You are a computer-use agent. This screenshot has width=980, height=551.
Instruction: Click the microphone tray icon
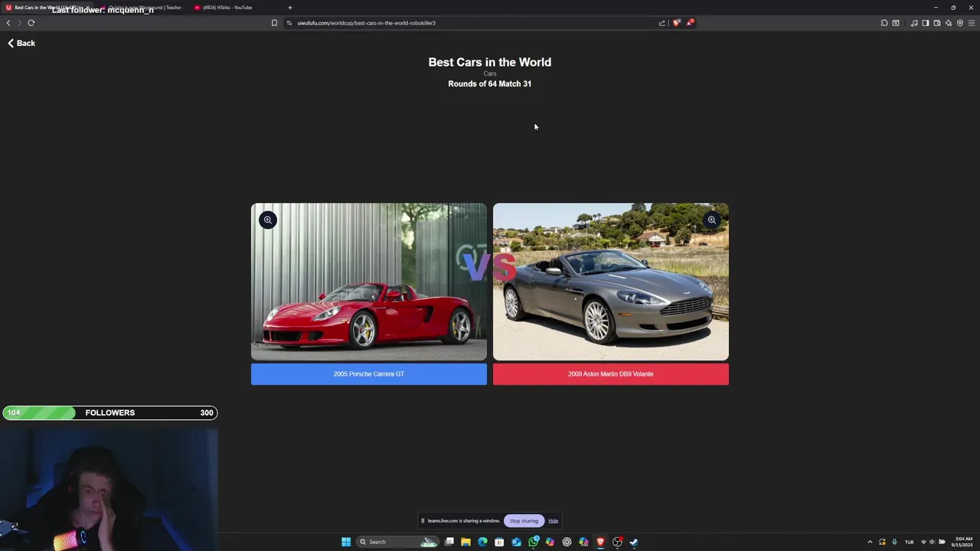coord(894,542)
